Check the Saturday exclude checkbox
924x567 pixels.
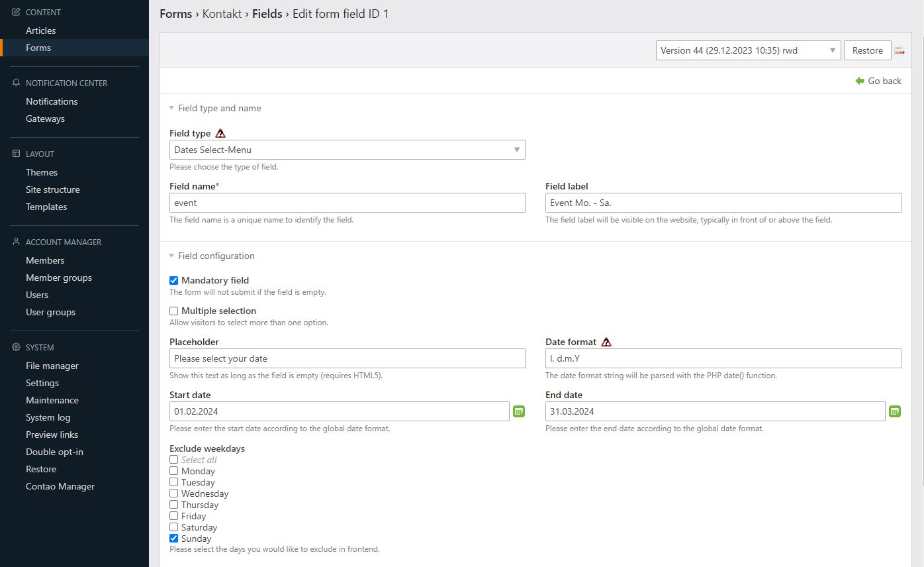point(174,527)
